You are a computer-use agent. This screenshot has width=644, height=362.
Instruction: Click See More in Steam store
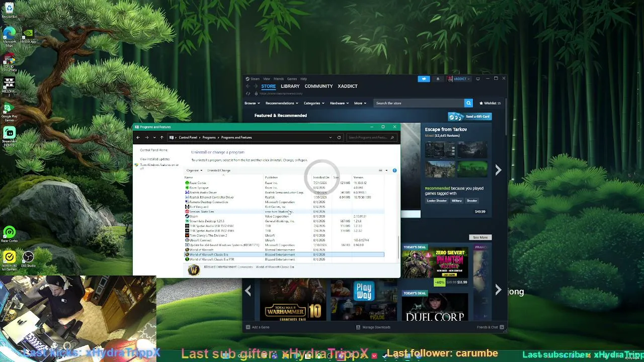pyautogui.click(x=480, y=237)
